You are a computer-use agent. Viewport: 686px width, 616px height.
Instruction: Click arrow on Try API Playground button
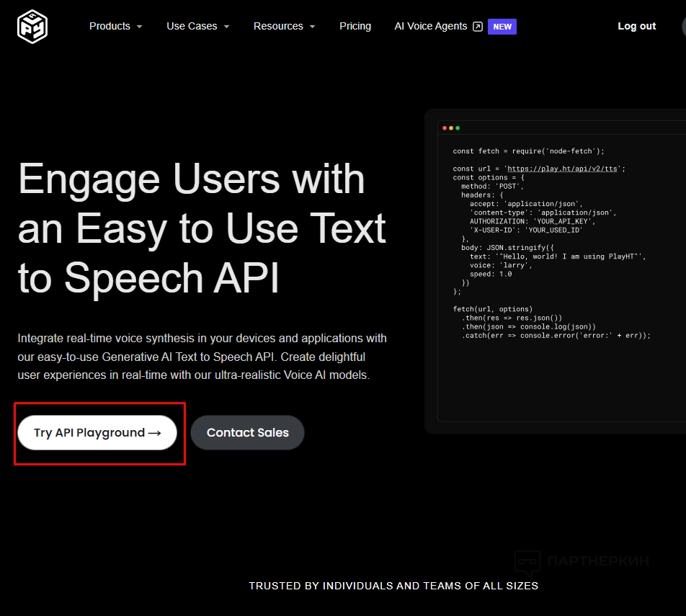click(x=154, y=433)
